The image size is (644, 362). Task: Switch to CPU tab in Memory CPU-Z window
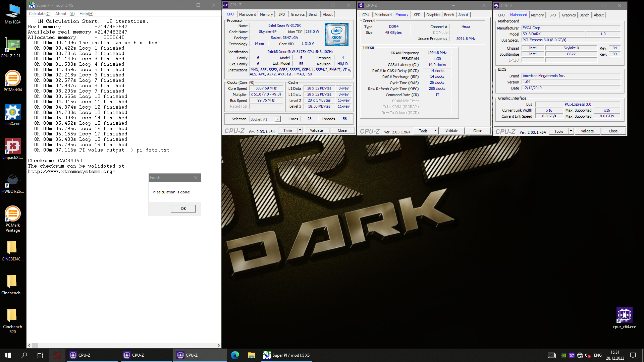click(x=366, y=15)
